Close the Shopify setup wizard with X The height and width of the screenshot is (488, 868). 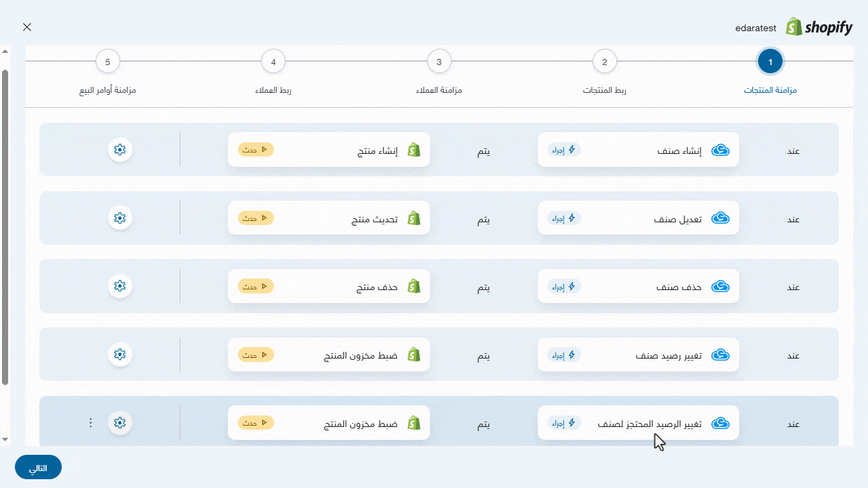tap(27, 27)
